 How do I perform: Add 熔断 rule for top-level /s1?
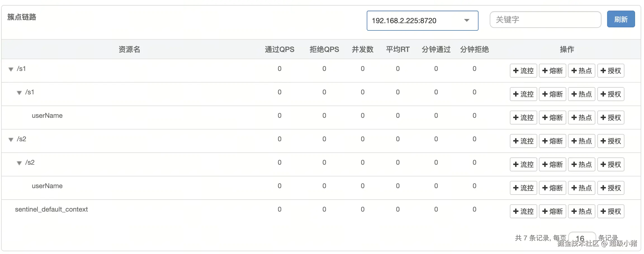click(x=552, y=71)
